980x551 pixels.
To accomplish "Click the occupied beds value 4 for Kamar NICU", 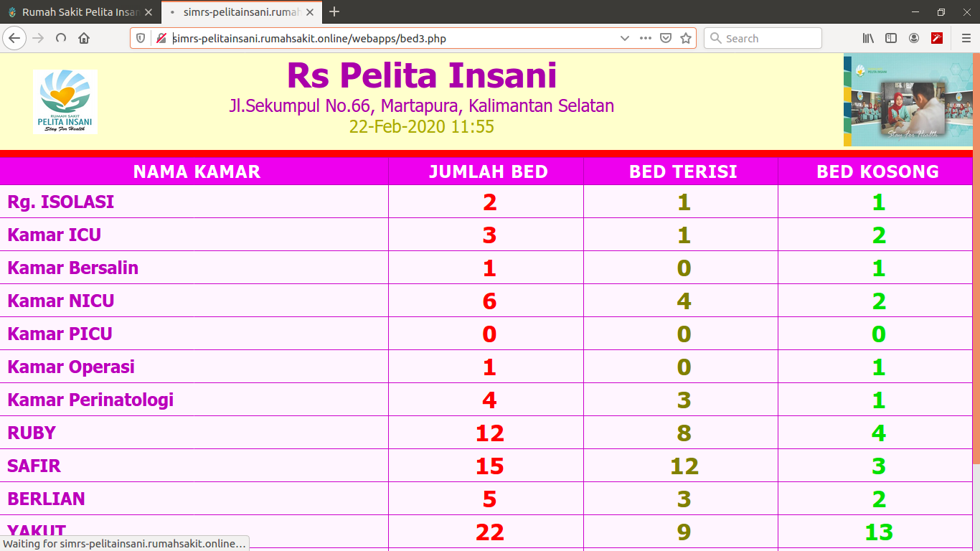I will coord(684,301).
